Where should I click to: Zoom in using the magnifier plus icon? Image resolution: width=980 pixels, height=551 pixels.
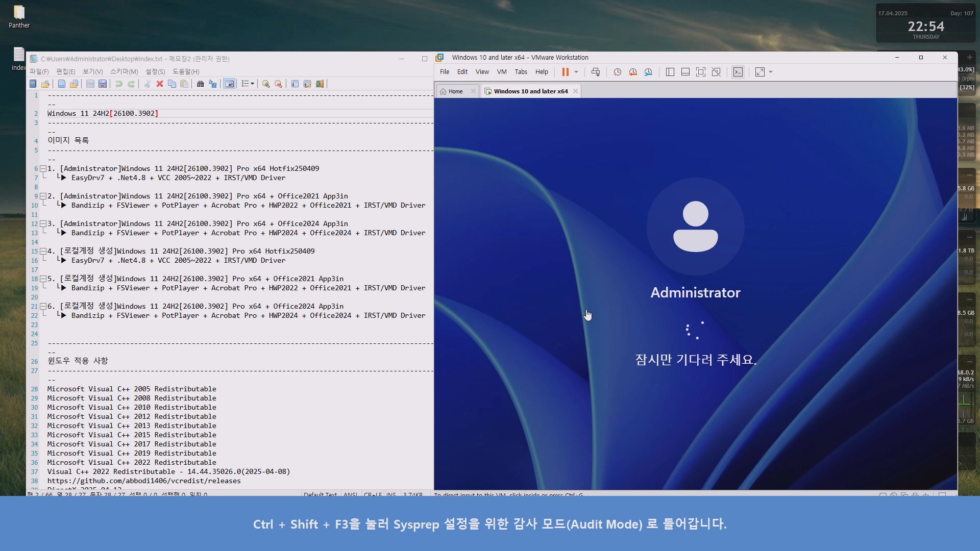click(x=266, y=84)
